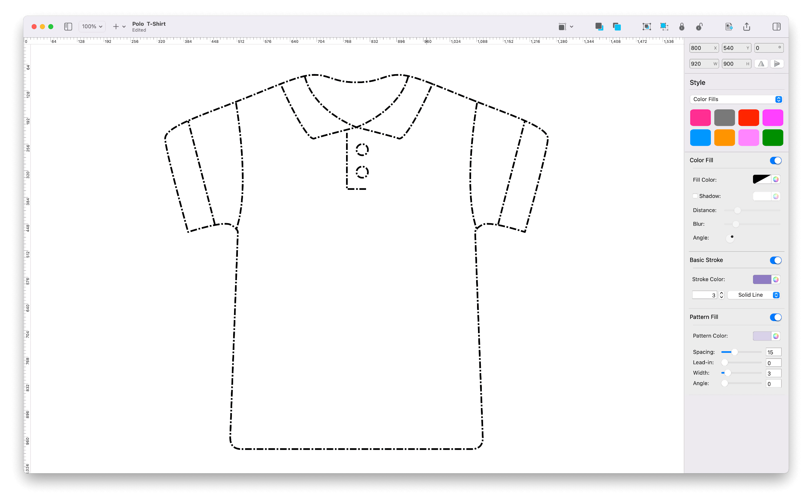The image size is (812, 504).
Task: Open the dropdown arrow beside corner style tool
Action: point(572,27)
